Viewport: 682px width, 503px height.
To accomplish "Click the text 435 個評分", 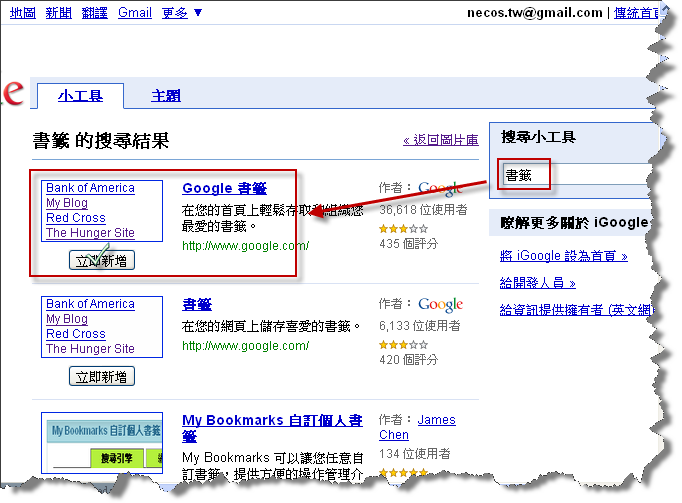I will point(408,244).
